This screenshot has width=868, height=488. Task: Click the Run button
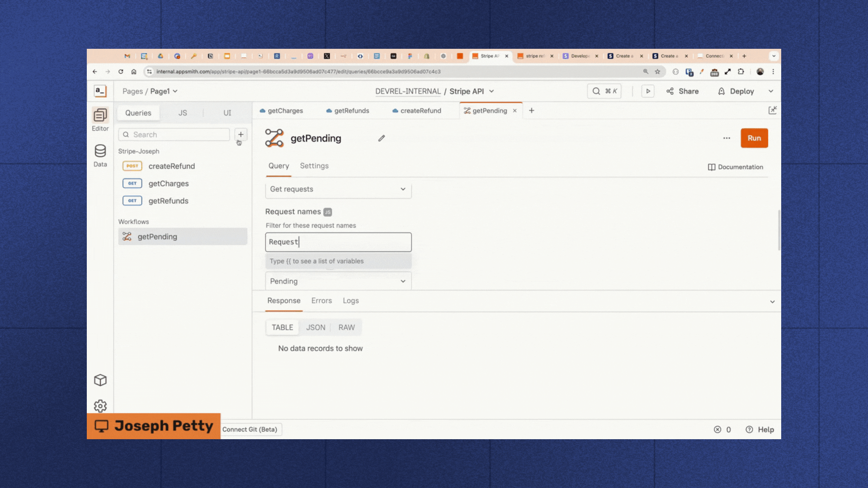click(754, 138)
